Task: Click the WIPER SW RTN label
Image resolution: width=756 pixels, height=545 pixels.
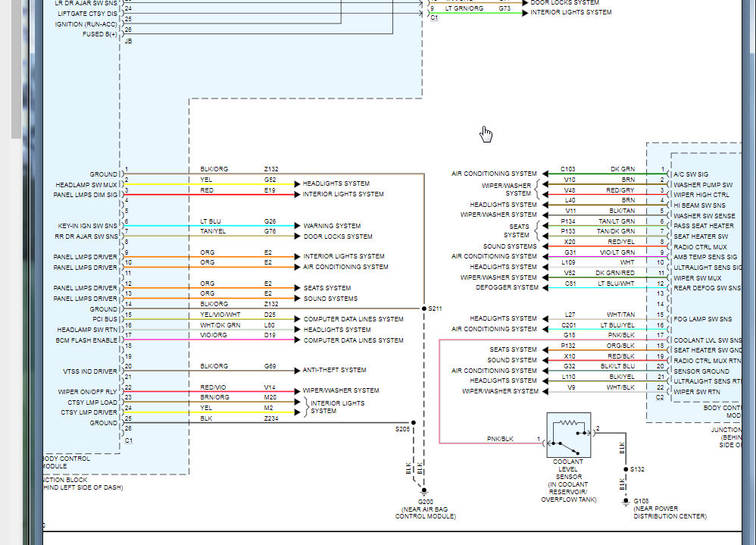Action: [697, 392]
